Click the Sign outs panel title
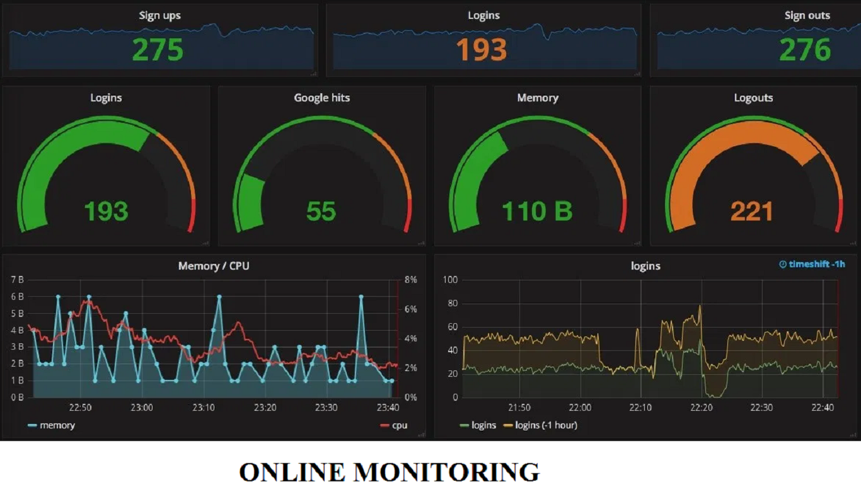Viewport: 861px width, 504px height. pos(807,15)
